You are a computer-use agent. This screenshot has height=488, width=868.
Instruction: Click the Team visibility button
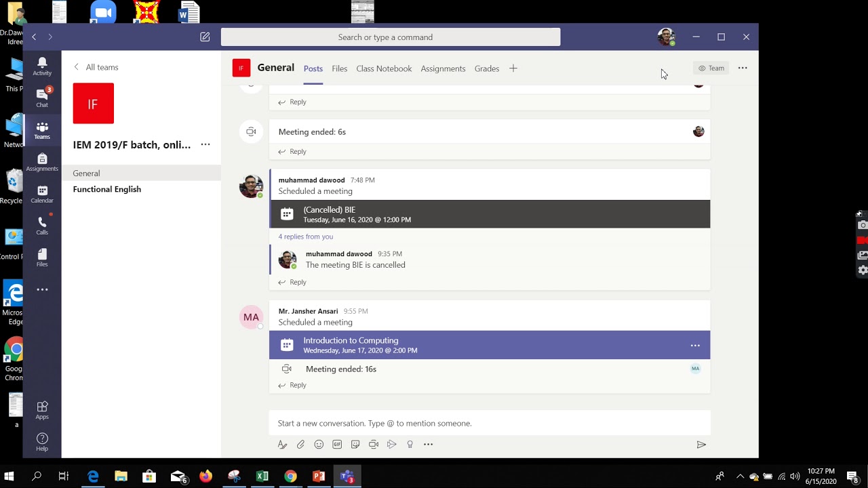(x=711, y=68)
